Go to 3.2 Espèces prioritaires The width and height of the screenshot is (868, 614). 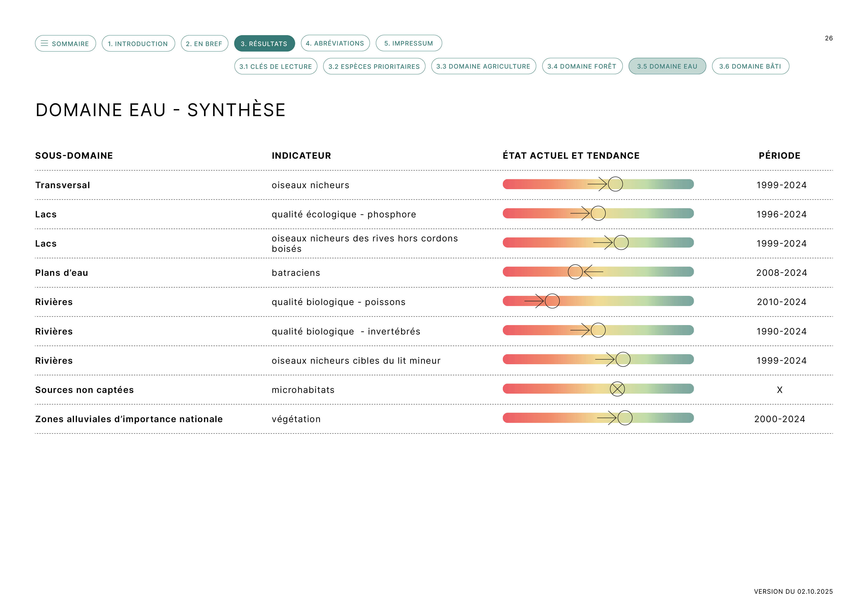[374, 66]
